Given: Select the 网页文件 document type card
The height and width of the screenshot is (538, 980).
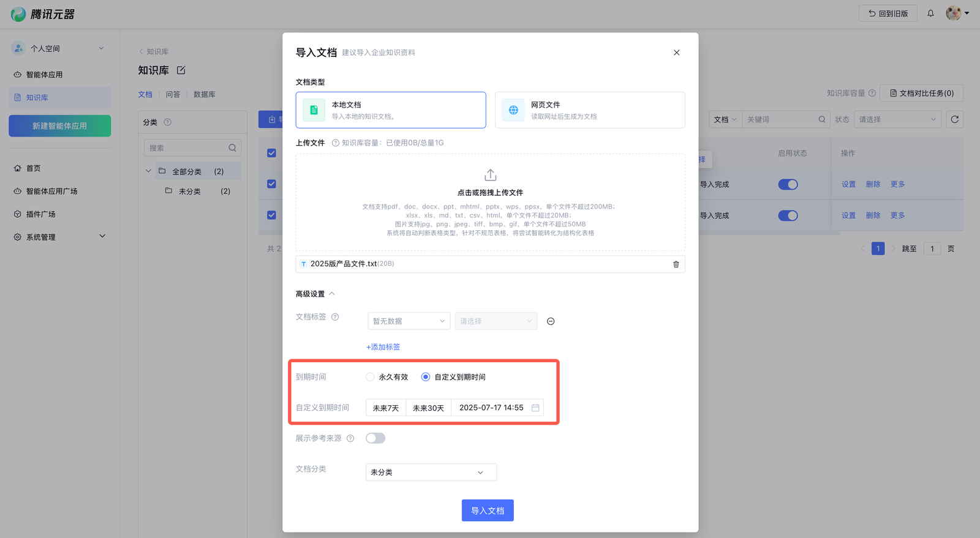Looking at the screenshot, I should (x=589, y=110).
